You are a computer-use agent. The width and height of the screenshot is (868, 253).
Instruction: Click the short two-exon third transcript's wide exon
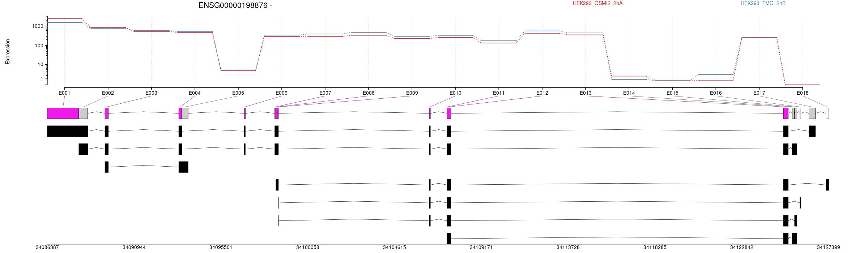coord(183,167)
